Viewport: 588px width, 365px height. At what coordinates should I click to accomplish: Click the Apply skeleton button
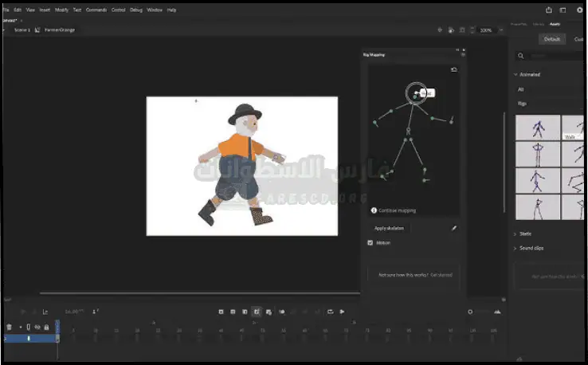390,228
